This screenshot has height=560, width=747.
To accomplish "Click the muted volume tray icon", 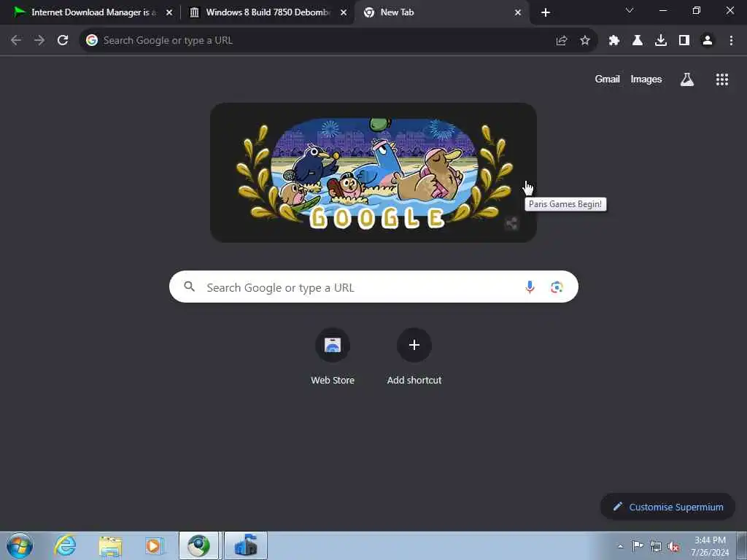I will pos(673,547).
